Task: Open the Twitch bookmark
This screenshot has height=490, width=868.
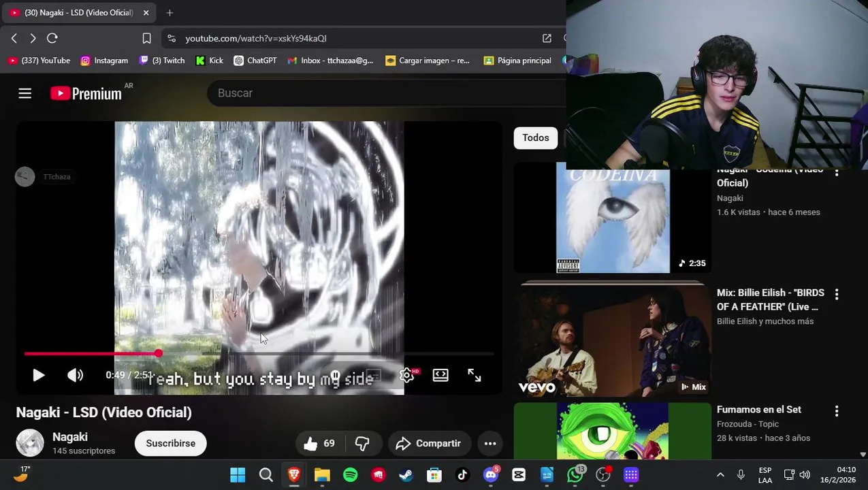Action: tap(162, 61)
